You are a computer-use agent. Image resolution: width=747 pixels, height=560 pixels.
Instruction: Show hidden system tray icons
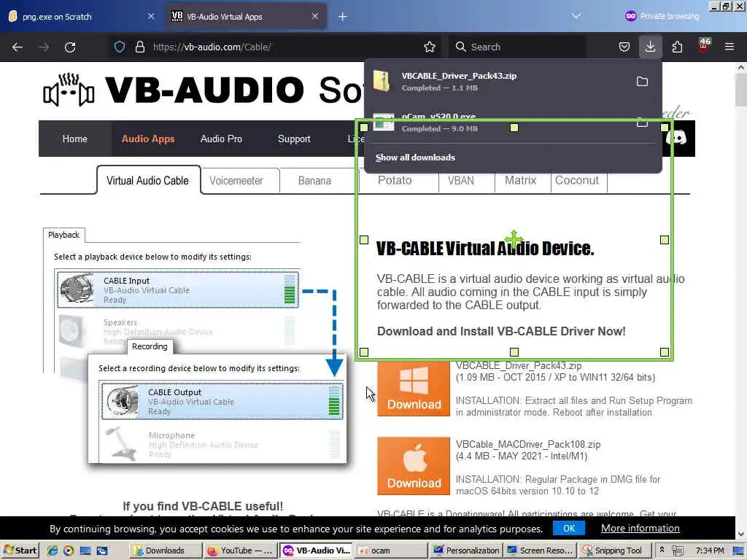(x=661, y=550)
